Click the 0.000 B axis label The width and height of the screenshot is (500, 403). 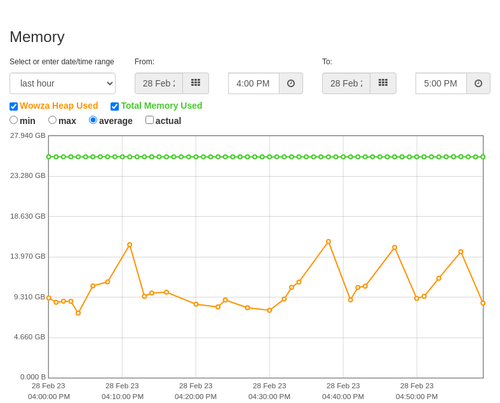point(33,377)
